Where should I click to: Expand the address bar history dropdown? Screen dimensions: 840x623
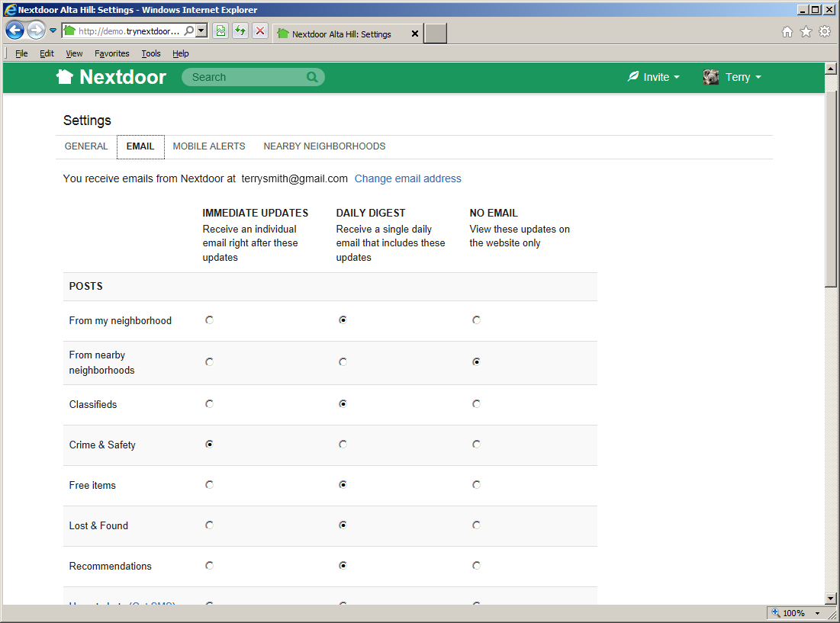[201, 31]
